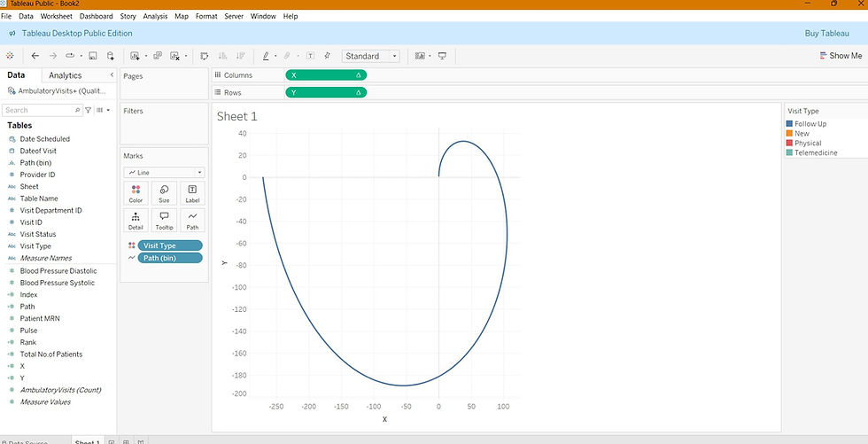Click the Sheet 1 title text

[237, 116]
